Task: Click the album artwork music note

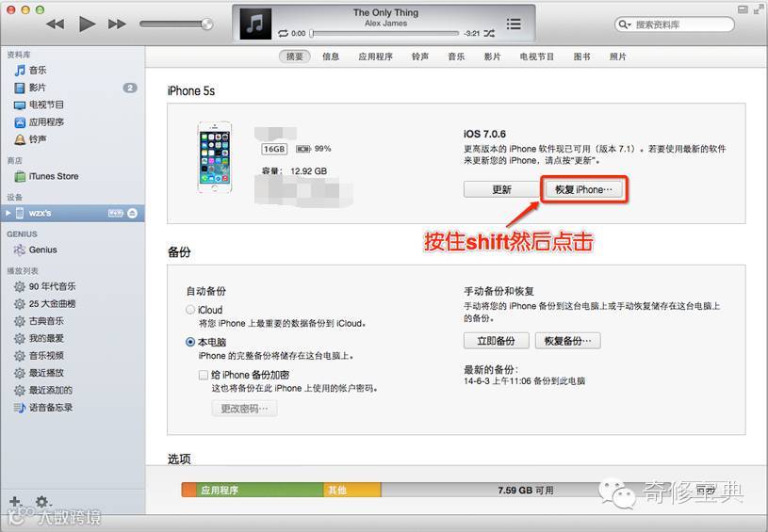Action: pyautogui.click(x=255, y=24)
